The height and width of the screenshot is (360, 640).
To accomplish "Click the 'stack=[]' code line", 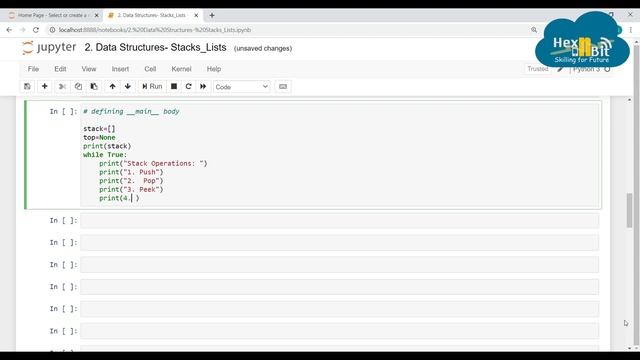I will [x=99, y=129].
